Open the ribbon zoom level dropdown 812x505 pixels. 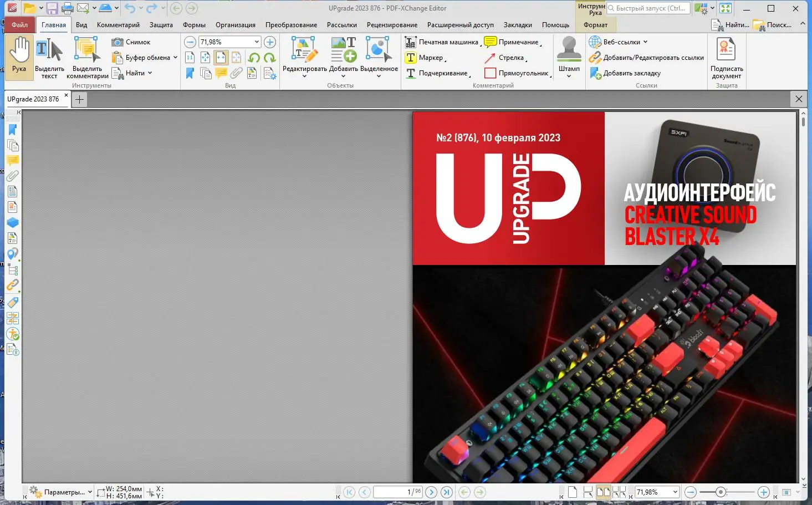point(257,42)
